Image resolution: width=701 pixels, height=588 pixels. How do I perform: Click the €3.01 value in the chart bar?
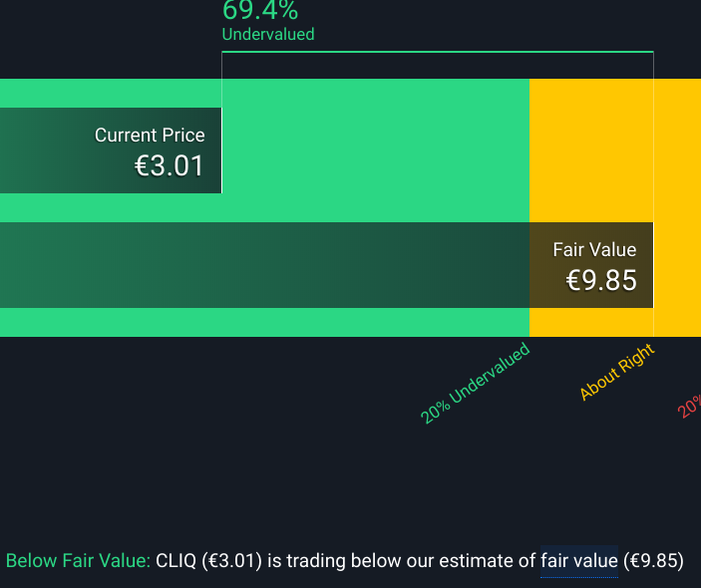(x=170, y=166)
